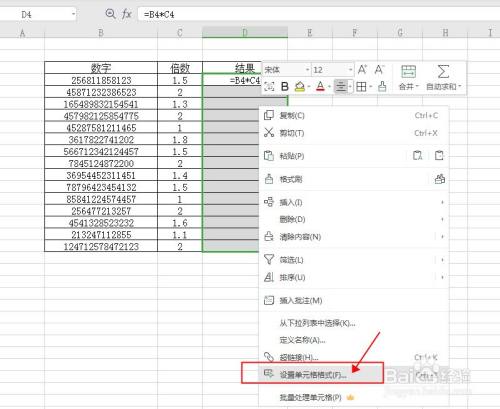The image size is (500, 409).
Task: Click the merge cells (合并) icon
Action: [x=408, y=72]
